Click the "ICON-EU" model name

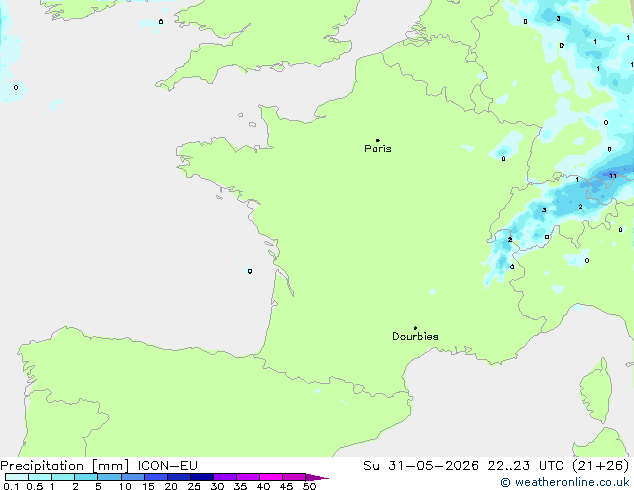pyautogui.click(x=167, y=466)
